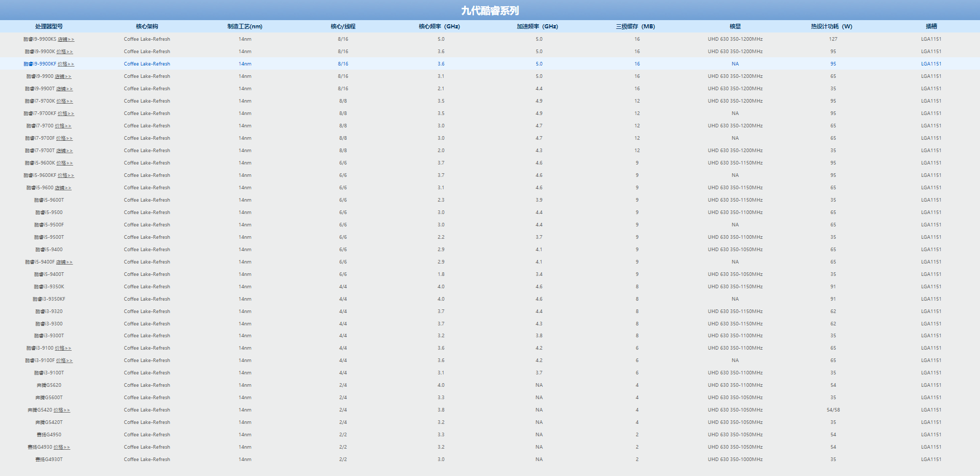Open the 价格>> link for 酷睿i7-9700F
Viewport: 980px width, 476px height.
click(64, 138)
